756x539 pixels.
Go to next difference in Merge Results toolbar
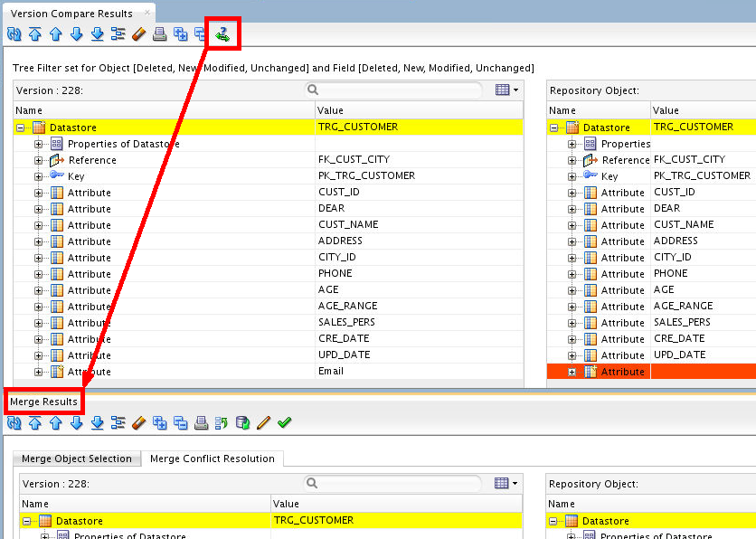76,423
